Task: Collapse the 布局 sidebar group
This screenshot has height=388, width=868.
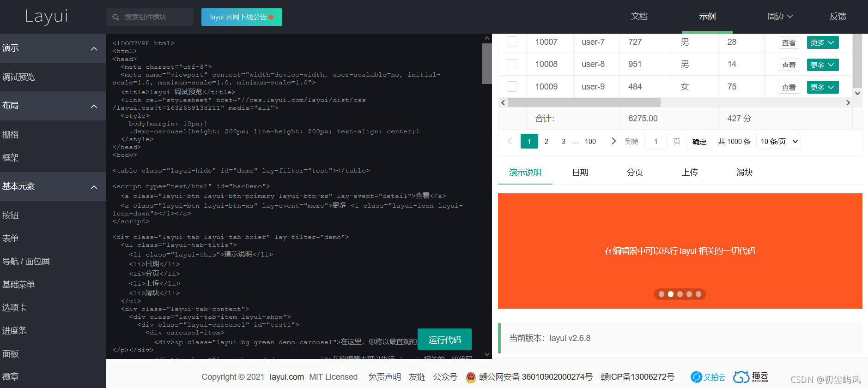Action: click(x=53, y=106)
